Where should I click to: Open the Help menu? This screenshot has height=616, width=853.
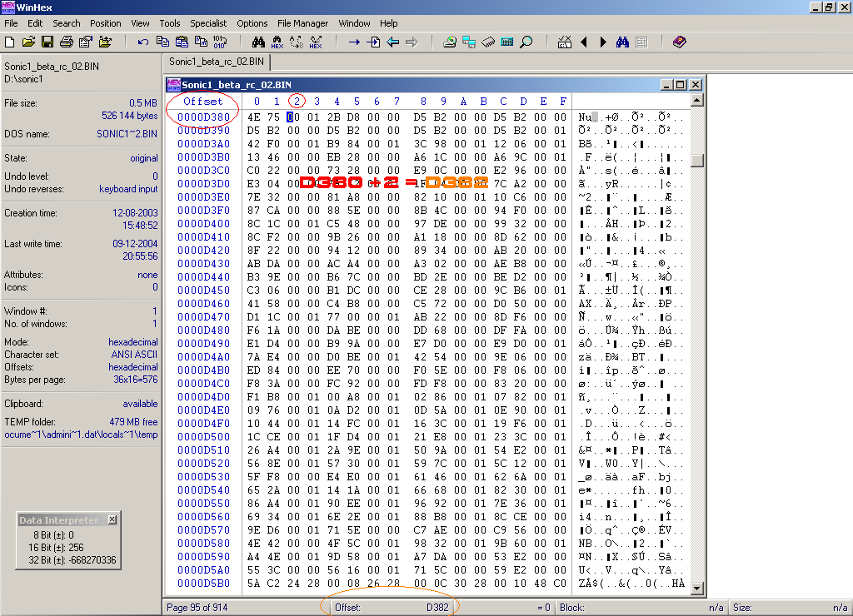click(x=388, y=23)
